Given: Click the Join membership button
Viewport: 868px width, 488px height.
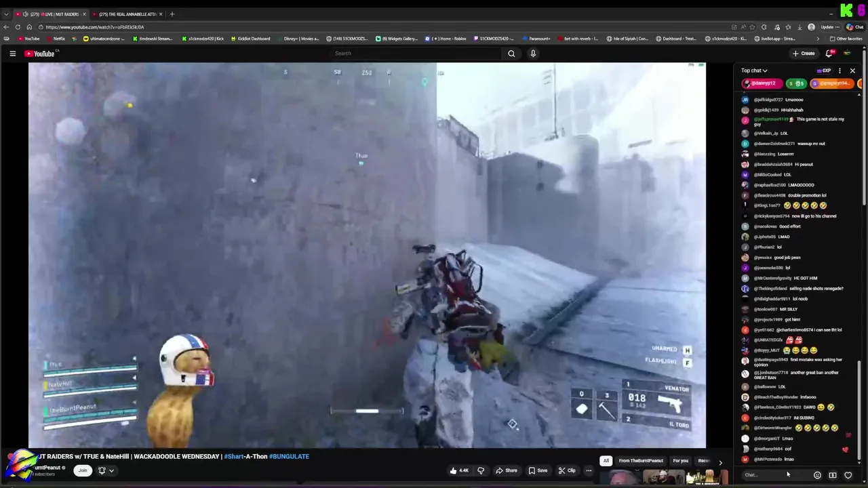Looking at the screenshot, I should 83,470.
